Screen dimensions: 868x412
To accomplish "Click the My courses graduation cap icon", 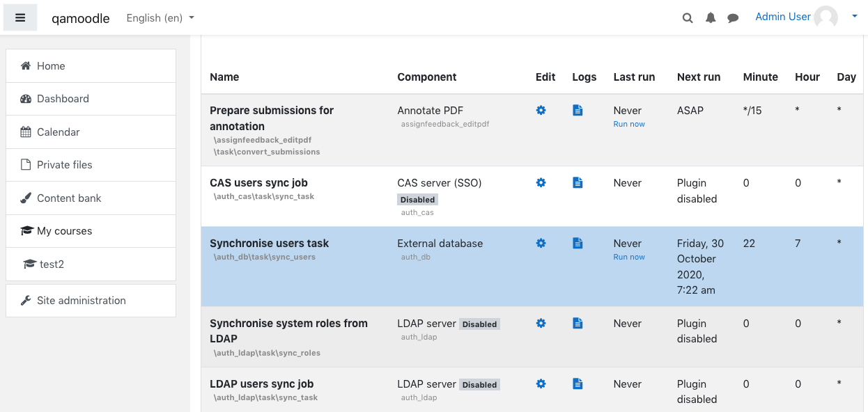I will point(26,231).
